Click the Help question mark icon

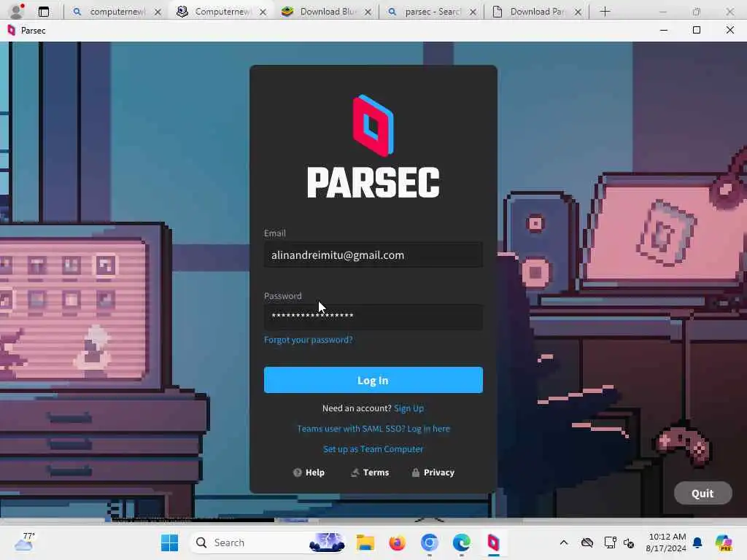[x=298, y=472]
